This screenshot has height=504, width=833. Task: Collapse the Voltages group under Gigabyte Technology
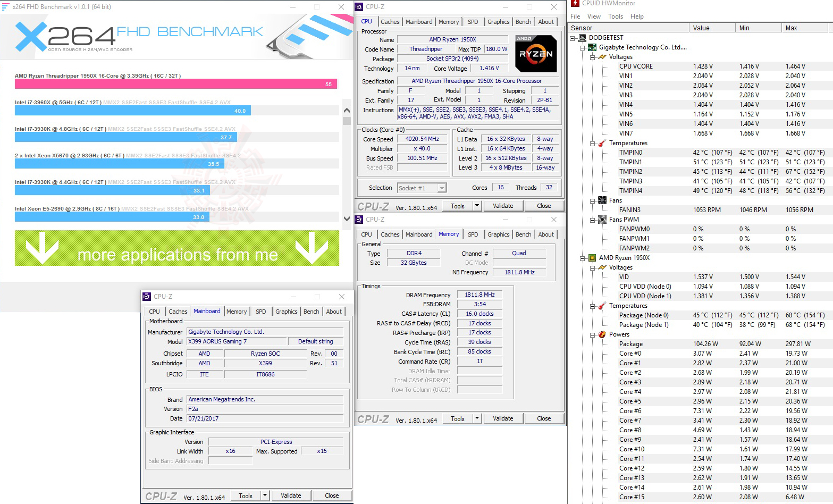593,57
